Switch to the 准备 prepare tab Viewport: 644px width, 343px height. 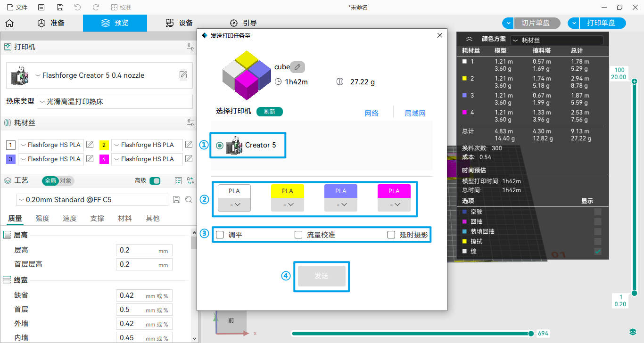pyautogui.click(x=51, y=23)
